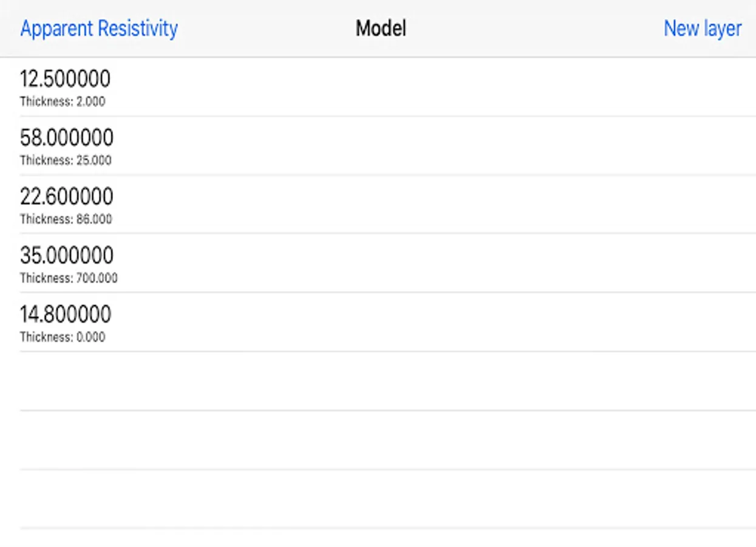Screen dimensions: 756x547
Task: Select the Thickness: 86.000 subtitle
Action: 66,219
